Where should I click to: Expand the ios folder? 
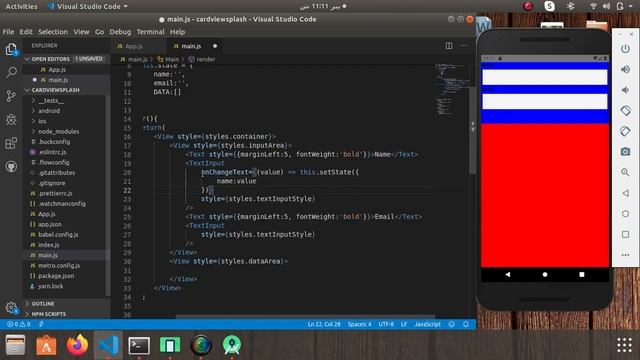(42, 121)
